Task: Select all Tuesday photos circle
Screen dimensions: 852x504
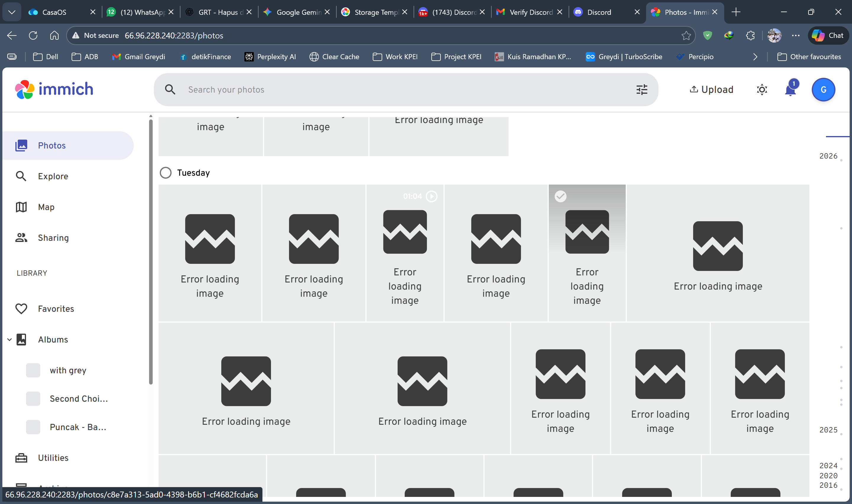Action: click(x=166, y=172)
